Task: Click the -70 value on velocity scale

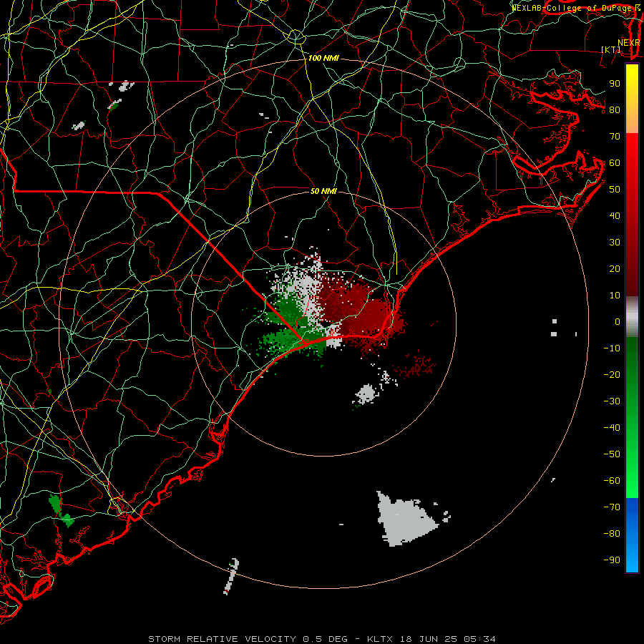Action: (612, 507)
